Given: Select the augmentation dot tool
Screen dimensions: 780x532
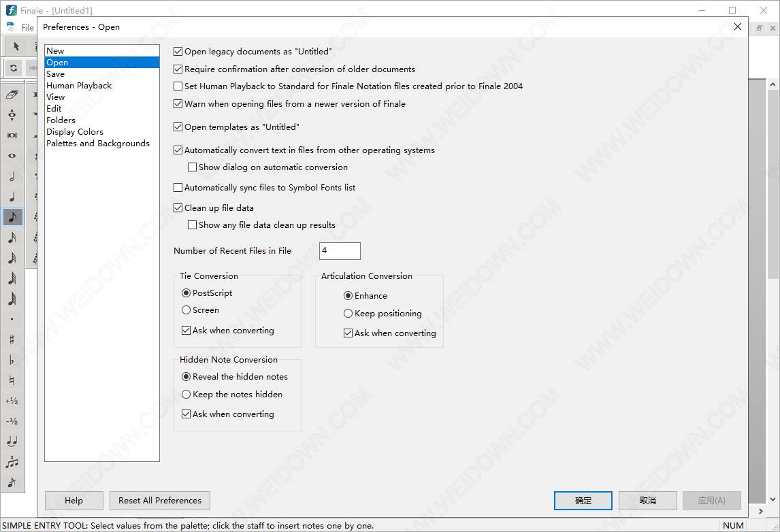Looking at the screenshot, I should 12,318.
